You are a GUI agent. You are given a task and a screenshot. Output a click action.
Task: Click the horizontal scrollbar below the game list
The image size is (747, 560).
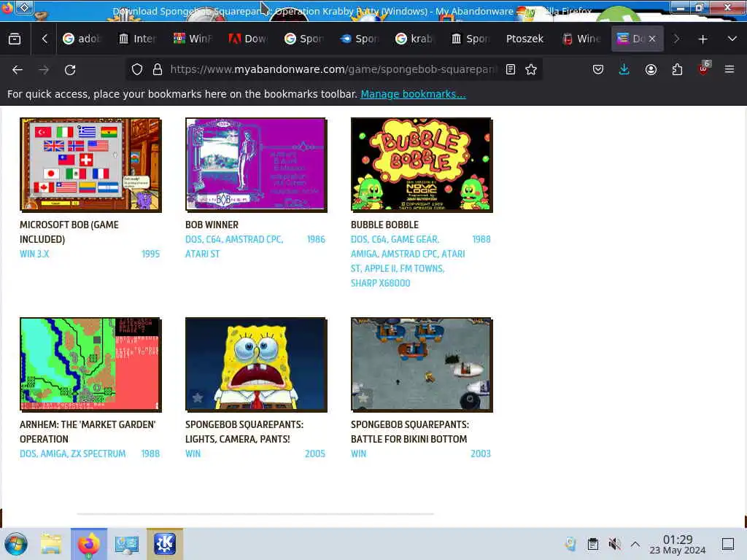point(255,514)
